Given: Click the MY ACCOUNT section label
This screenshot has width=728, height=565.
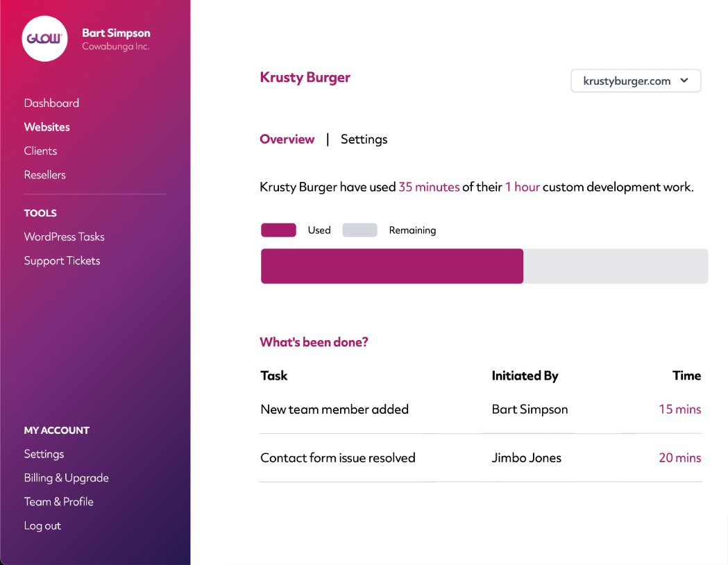Looking at the screenshot, I should point(57,430).
